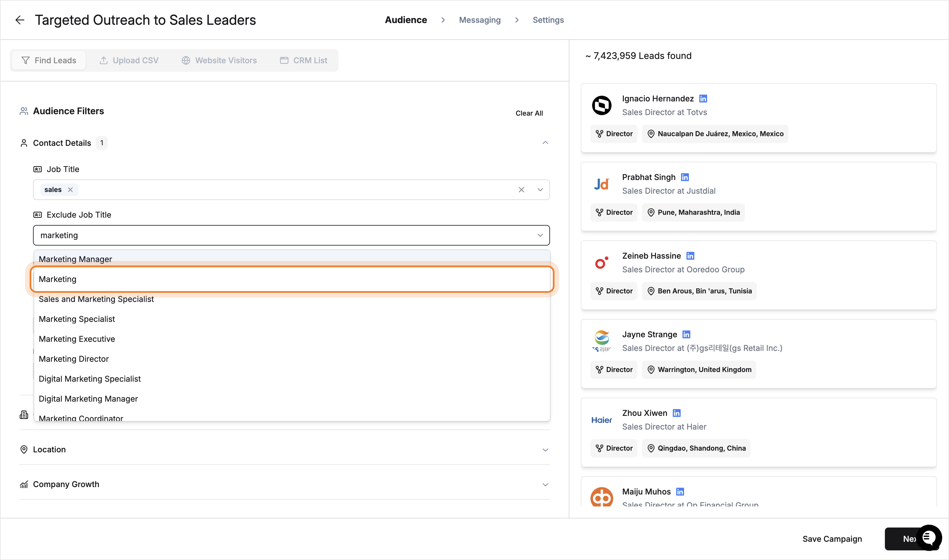
Task: Open the chat support widget icon
Action: tap(929, 537)
